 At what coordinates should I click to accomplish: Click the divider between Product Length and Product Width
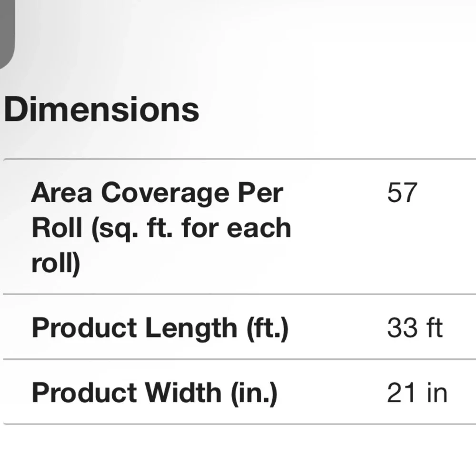coord(239,359)
